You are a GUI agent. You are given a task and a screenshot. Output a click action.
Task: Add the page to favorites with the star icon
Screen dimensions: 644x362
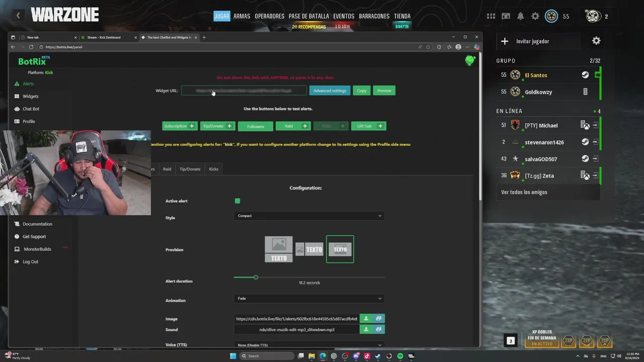pyautogui.click(x=428, y=47)
